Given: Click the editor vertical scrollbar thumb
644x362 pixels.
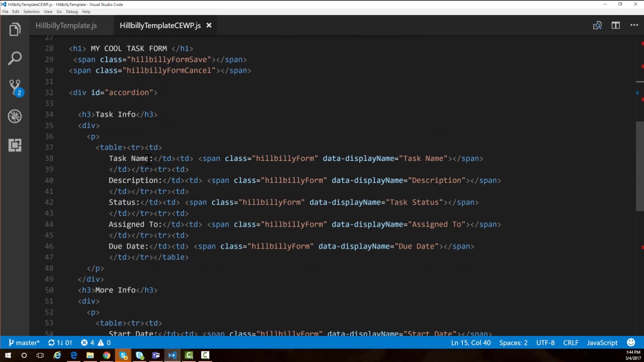Looking at the screenshot, I should [640, 166].
